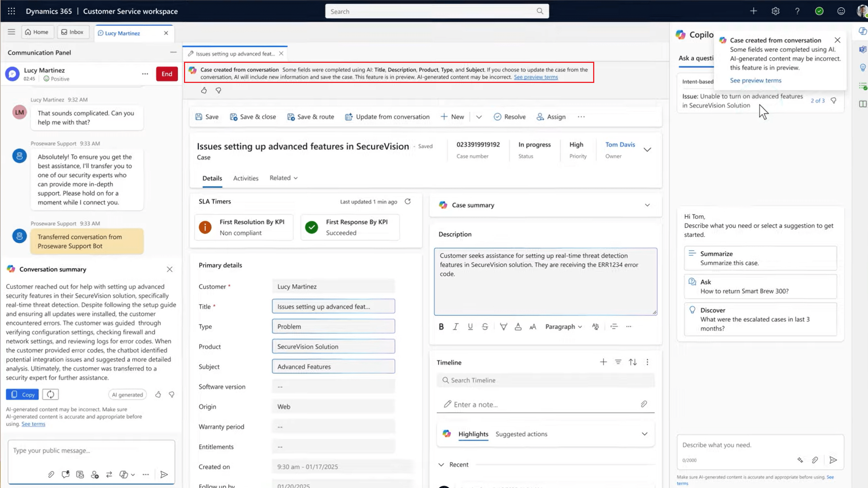Viewport: 868px width, 488px height.
Task: Toggle strikethrough formatting in description
Action: tap(485, 327)
